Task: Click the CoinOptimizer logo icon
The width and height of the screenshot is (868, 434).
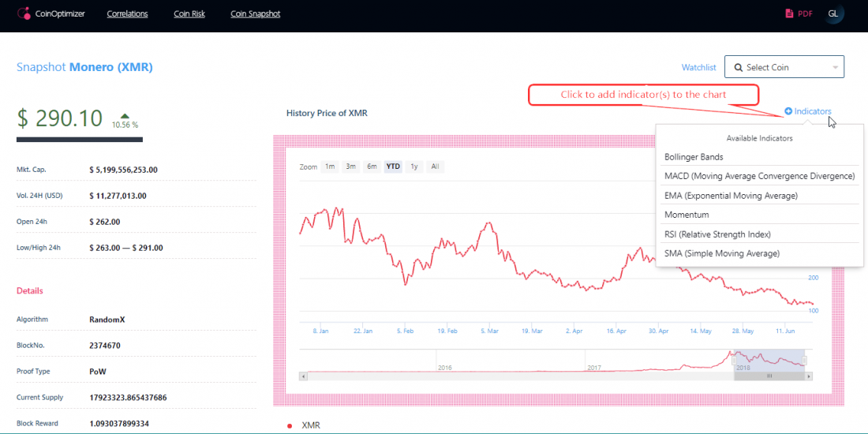Action: click(x=24, y=13)
